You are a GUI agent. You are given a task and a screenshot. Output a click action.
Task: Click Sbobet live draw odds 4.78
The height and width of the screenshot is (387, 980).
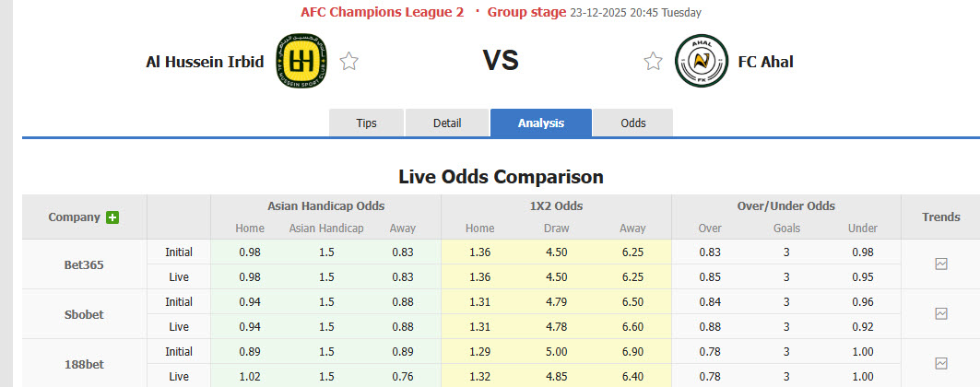click(557, 326)
